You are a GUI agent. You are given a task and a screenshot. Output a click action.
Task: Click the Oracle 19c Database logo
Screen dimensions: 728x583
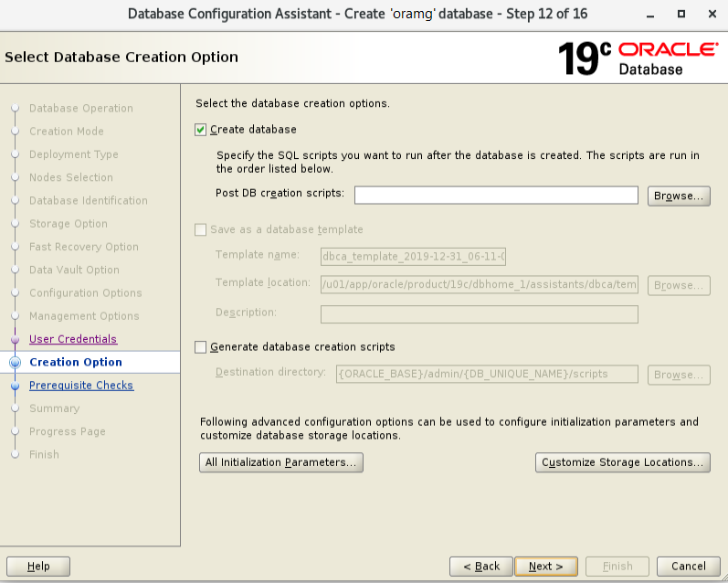(x=638, y=58)
